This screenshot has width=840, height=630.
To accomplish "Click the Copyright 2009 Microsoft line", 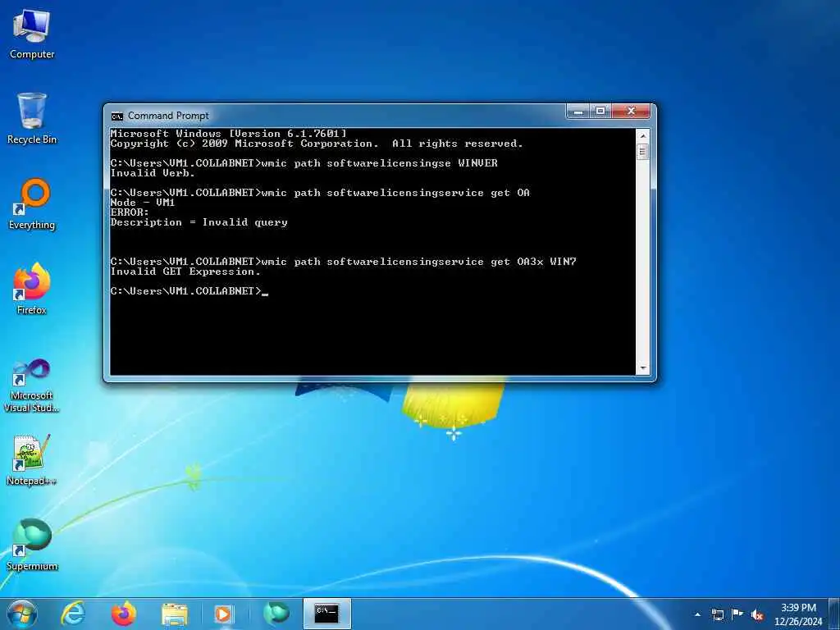I will [x=317, y=144].
